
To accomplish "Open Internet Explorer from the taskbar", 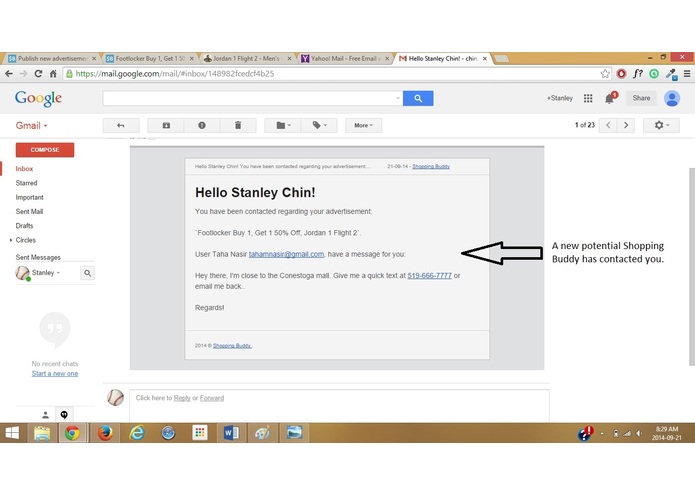I will click(137, 433).
